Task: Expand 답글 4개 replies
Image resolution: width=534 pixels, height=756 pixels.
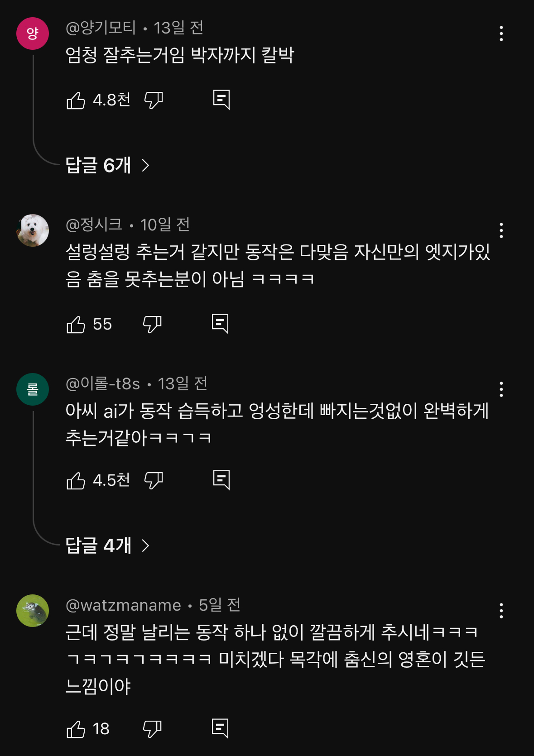Action: (x=107, y=545)
